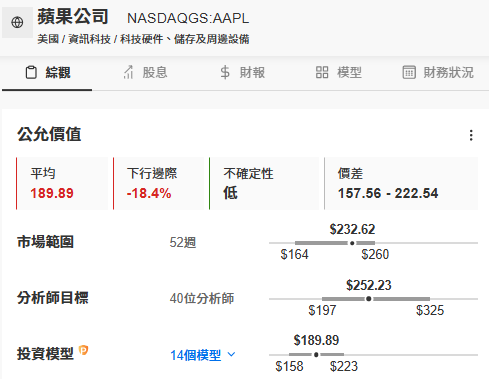This screenshot has width=489, height=379.
Task: Click the globe icon beside 蘋果公司
Action: [17, 22]
